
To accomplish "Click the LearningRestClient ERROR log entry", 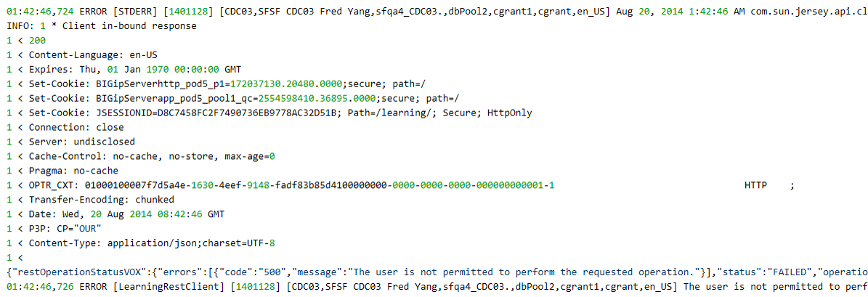I will [x=437, y=286].
